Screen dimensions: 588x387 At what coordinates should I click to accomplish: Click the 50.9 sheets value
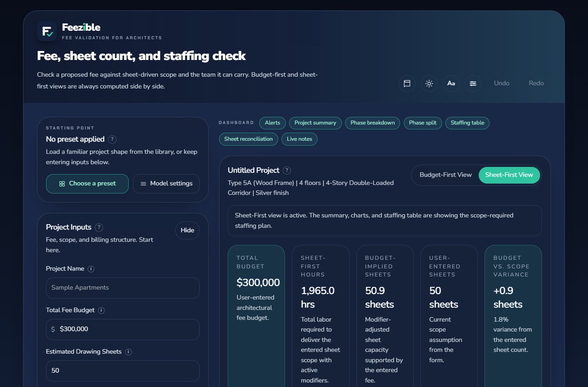(x=380, y=298)
